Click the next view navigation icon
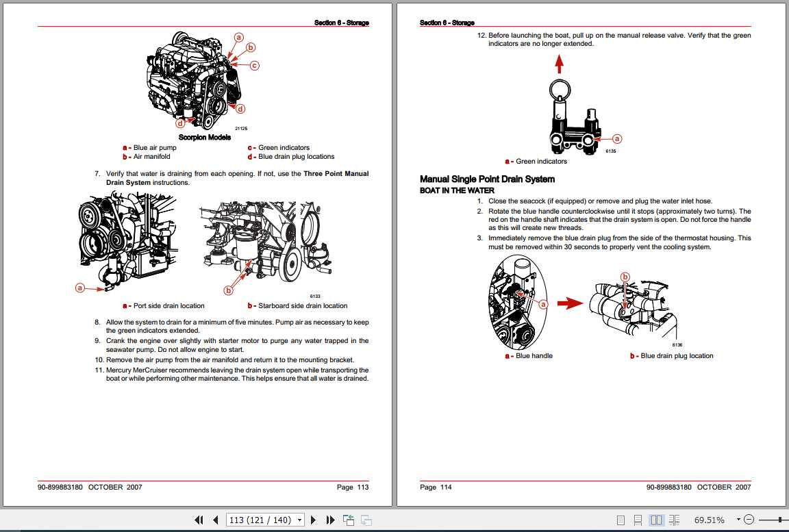This screenshot has height=532, width=789. [365, 520]
